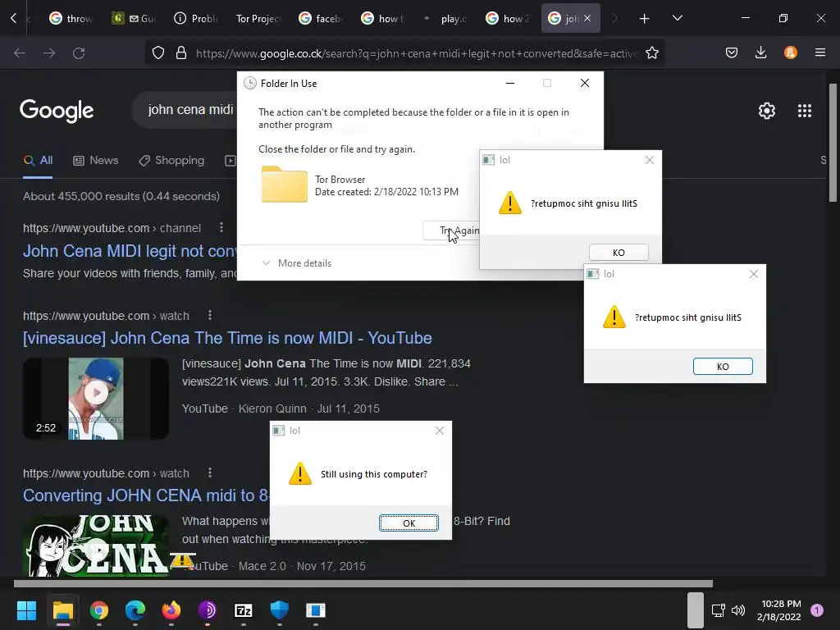
Task: Click the browser forward arrow
Action: 49,52
